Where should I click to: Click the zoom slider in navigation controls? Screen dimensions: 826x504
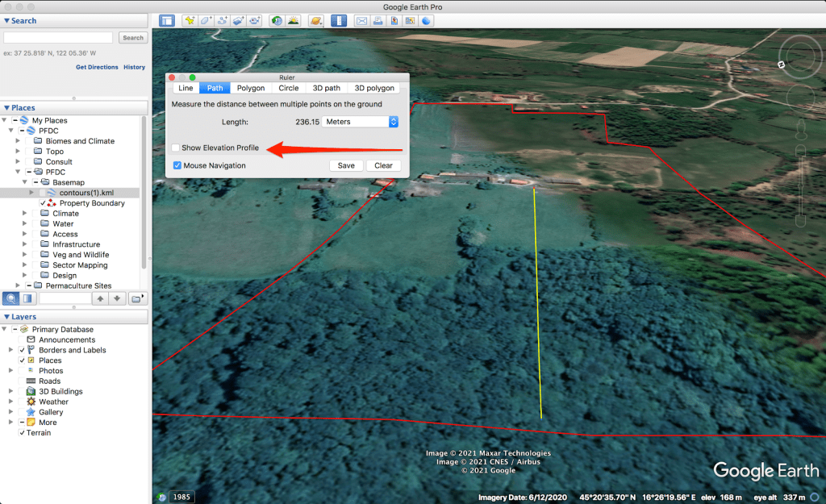(801, 187)
